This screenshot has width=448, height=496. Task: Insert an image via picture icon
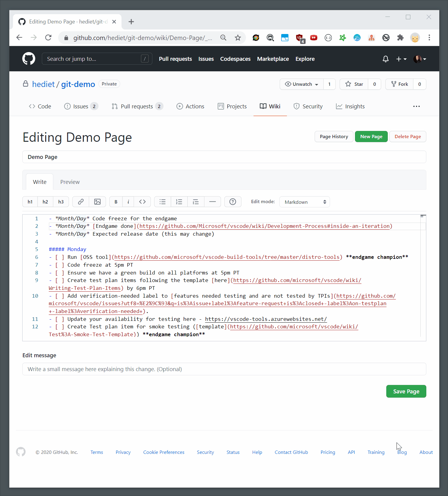pos(98,202)
